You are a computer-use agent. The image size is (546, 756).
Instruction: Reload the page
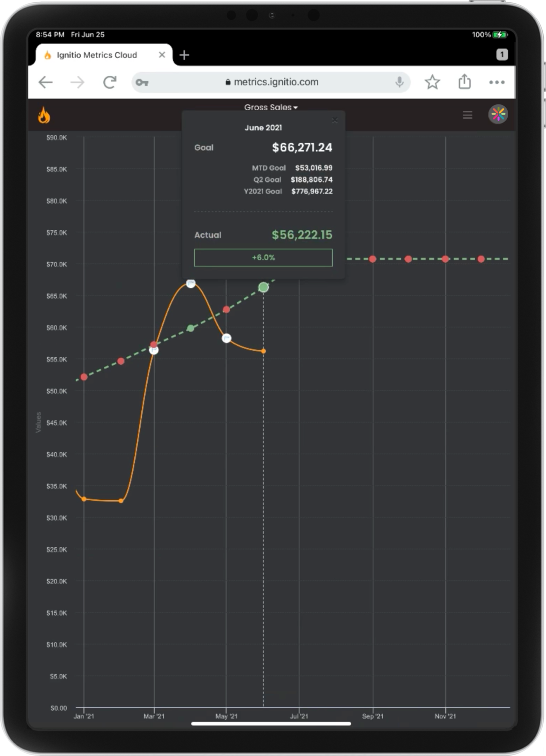click(x=110, y=82)
